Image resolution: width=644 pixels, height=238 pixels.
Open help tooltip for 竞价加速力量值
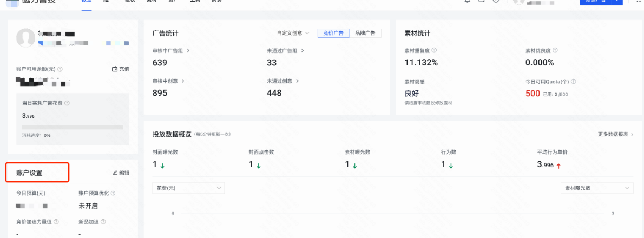pos(56,222)
